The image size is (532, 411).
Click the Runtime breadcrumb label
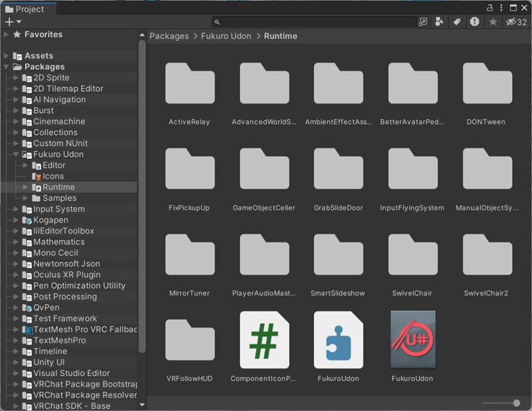pyautogui.click(x=280, y=36)
